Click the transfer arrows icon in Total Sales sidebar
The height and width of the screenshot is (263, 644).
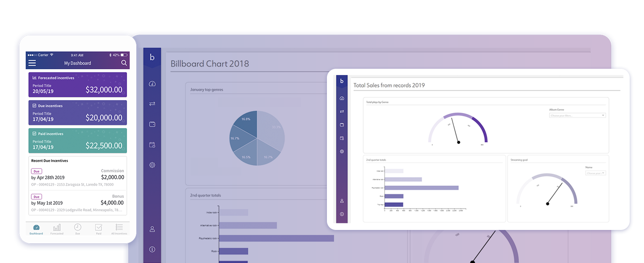click(x=342, y=111)
